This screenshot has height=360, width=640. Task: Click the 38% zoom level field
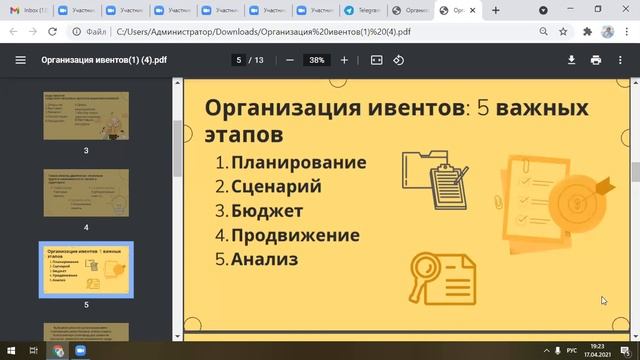pyautogui.click(x=317, y=60)
